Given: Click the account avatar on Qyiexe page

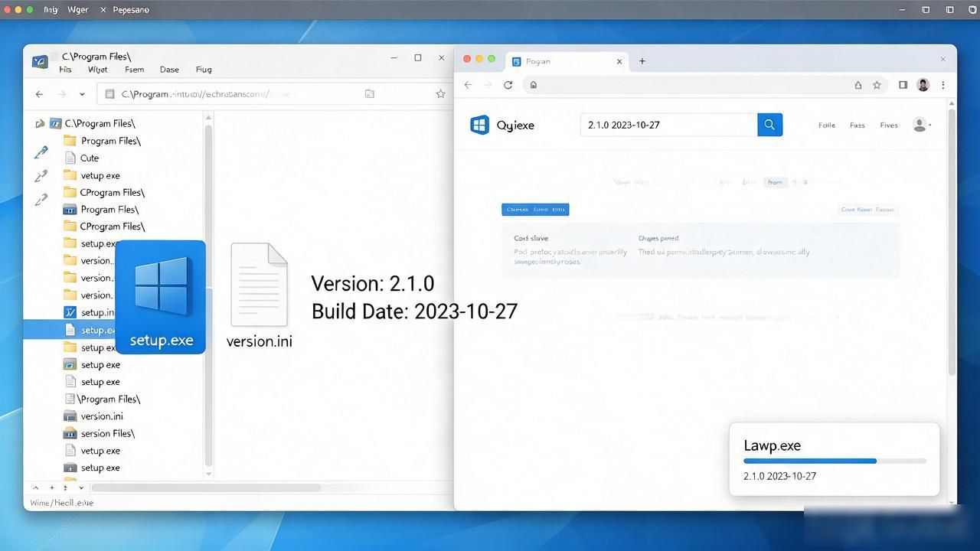Looking at the screenshot, I should click(920, 125).
